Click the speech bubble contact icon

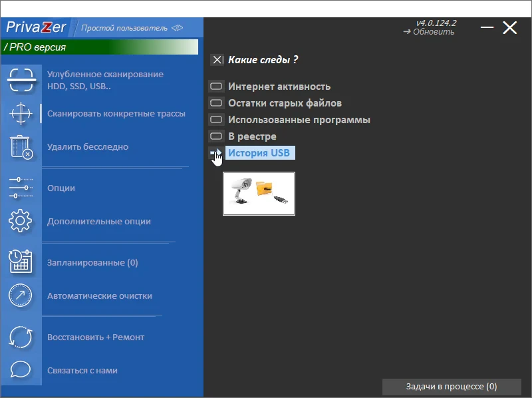click(21, 369)
